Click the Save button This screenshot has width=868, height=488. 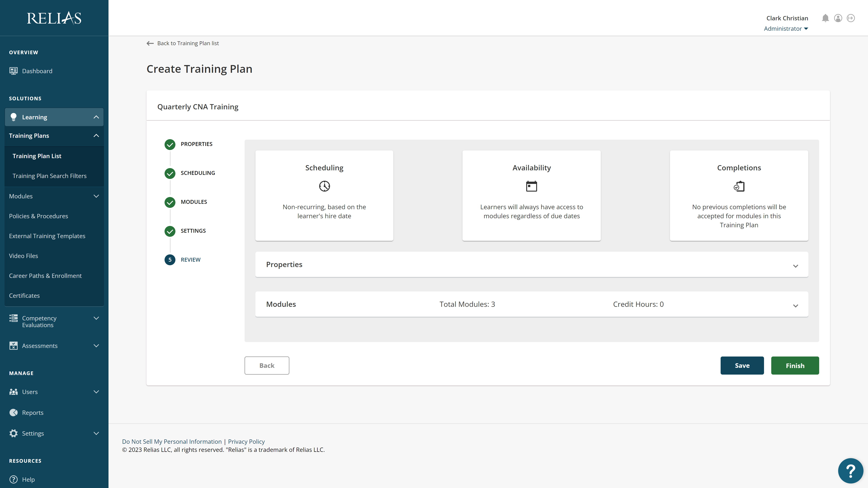(x=742, y=365)
